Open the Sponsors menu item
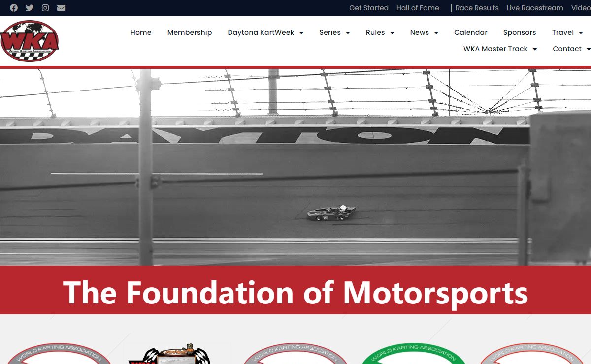Image resolution: width=591 pixels, height=364 pixels. pos(520,32)
